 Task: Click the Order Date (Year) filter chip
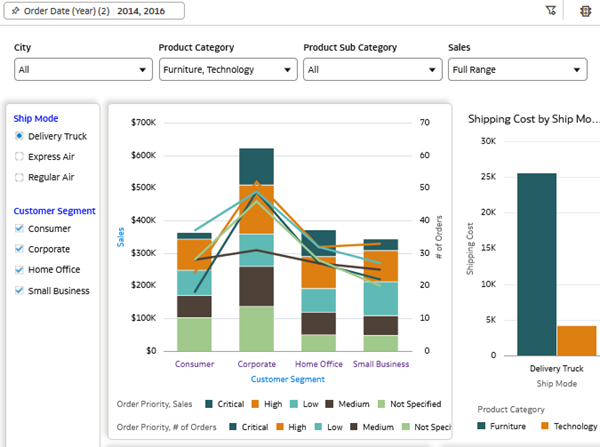pyautogui.click(x=96, y=11)
